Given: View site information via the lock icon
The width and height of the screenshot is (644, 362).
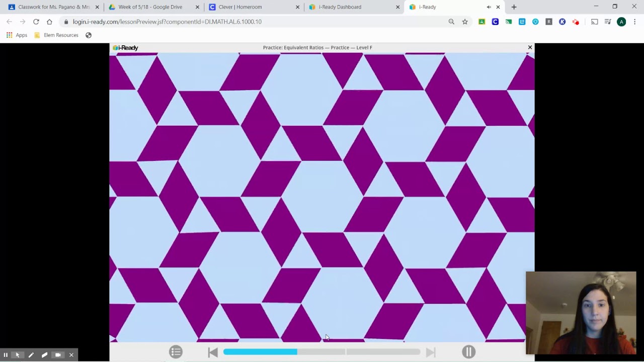Looking at the screenshot, I should point(66,22).
